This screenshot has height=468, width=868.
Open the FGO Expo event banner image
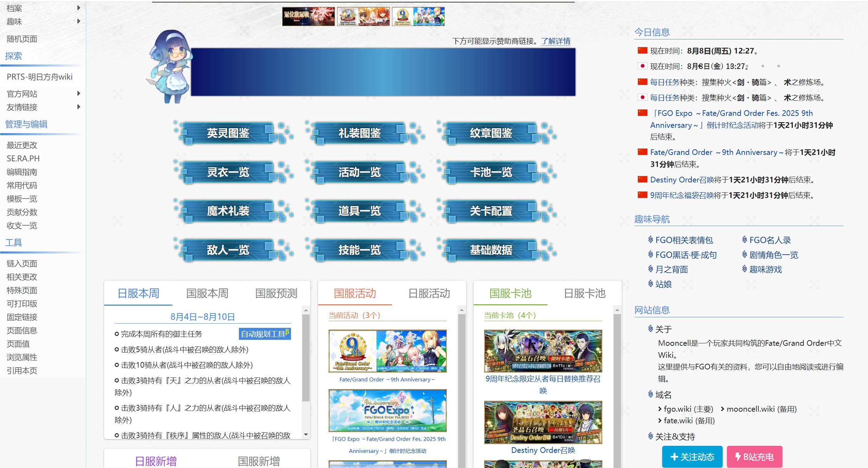coord(387,410)
